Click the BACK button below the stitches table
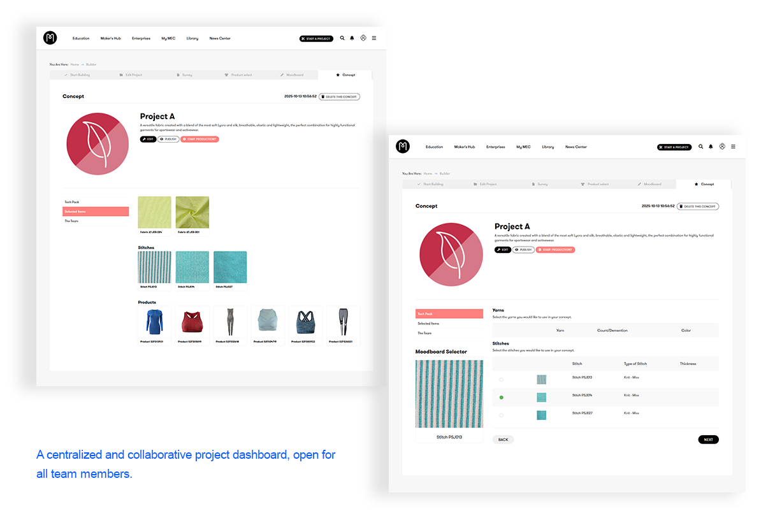Image resolution: width=782 pixels, height=532 pixels. pyautogui.click(x=503, y=440)
